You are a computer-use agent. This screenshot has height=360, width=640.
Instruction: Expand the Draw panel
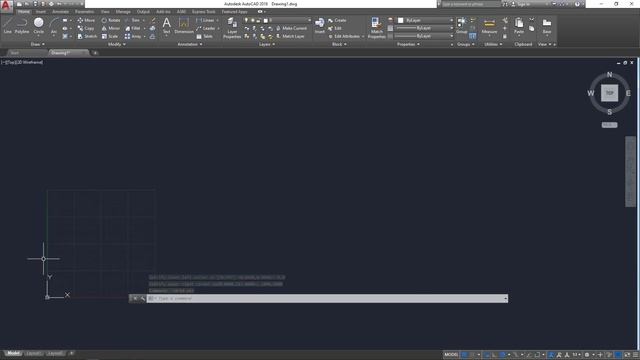38,44
